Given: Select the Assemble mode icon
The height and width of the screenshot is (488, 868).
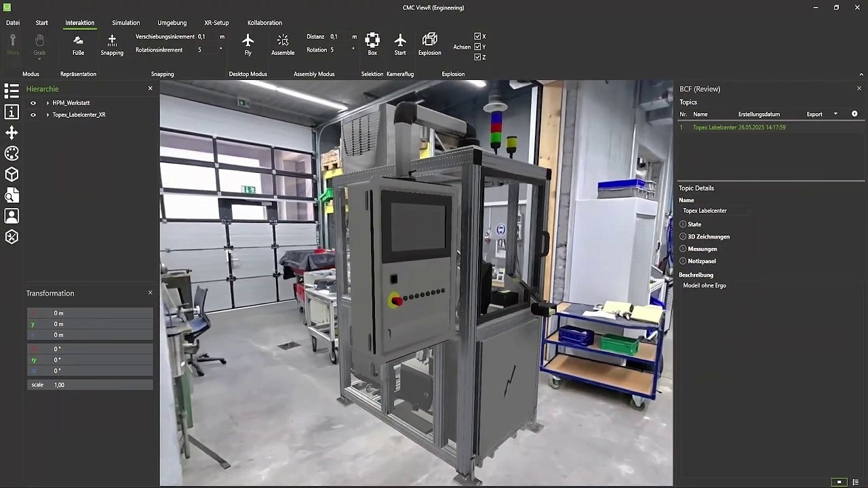Looking at the screenshot, I should click(x=283, y=40).
